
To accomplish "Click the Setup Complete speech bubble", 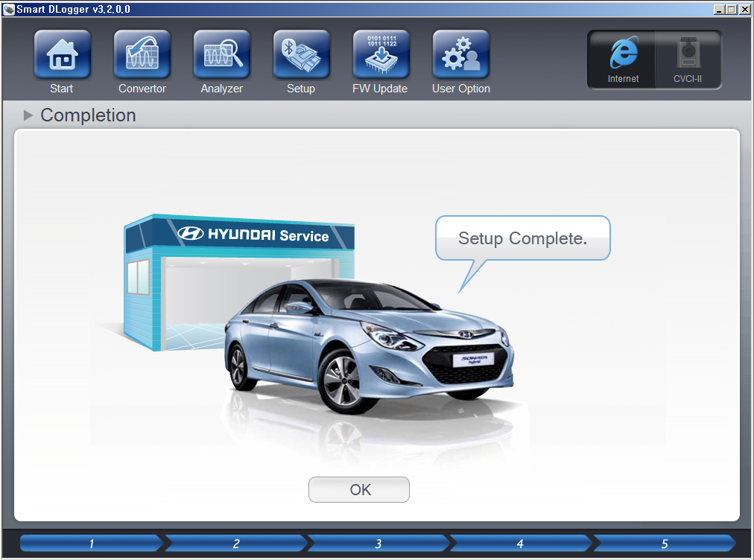I will click(x=523, y=238).
